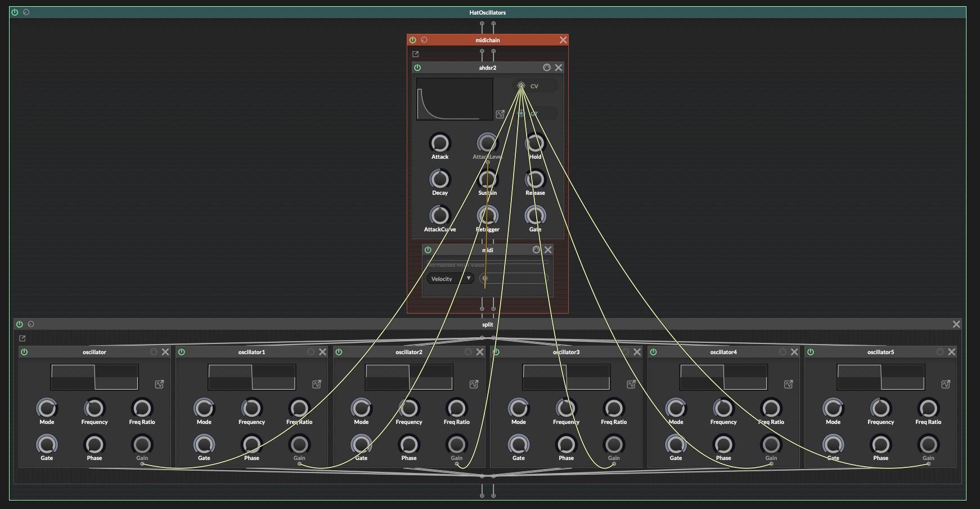Click the graph icon in oscillator5
Viewport: 980px width, 509px height.
[946, 384]
